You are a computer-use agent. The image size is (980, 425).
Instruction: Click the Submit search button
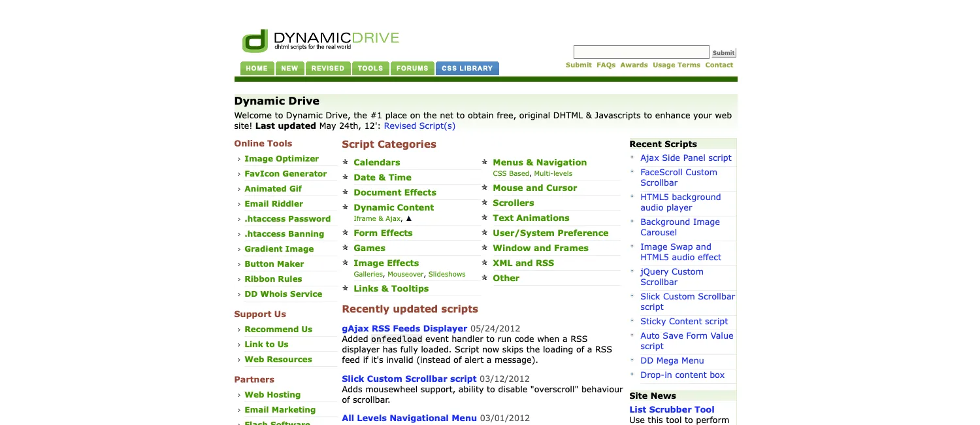723,53
